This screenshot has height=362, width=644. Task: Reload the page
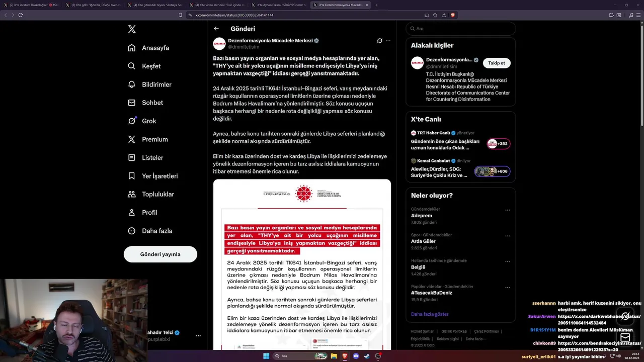point(21,15)
